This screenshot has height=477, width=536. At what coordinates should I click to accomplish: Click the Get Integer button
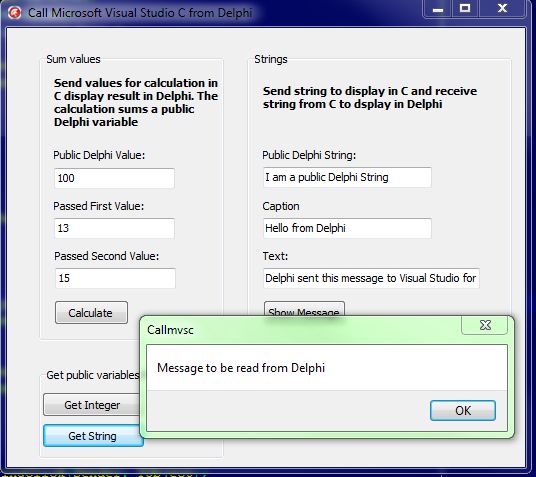click(x=92, y=405)
